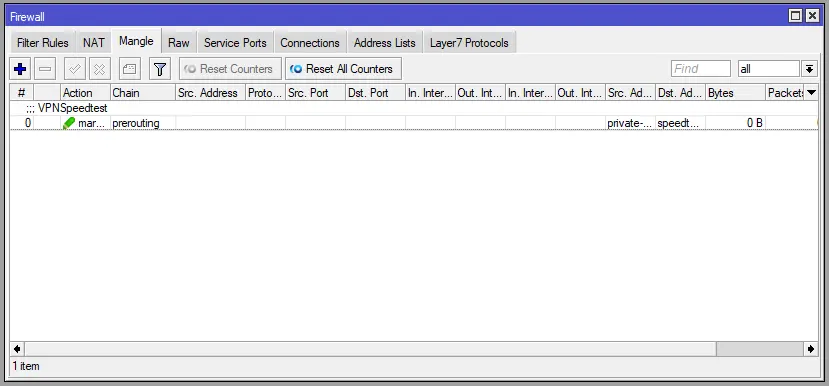Click the green mark action icon in row 0

[x=69, y=123]
